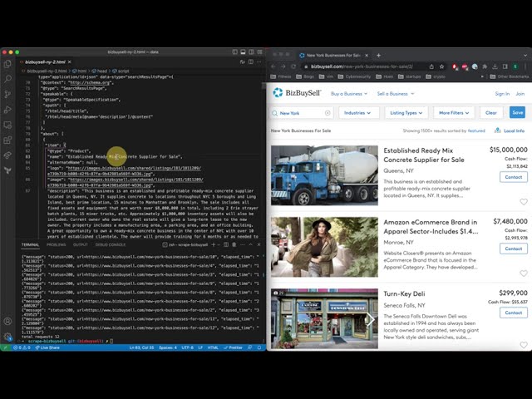Open the Local Info link

point(510,131)
